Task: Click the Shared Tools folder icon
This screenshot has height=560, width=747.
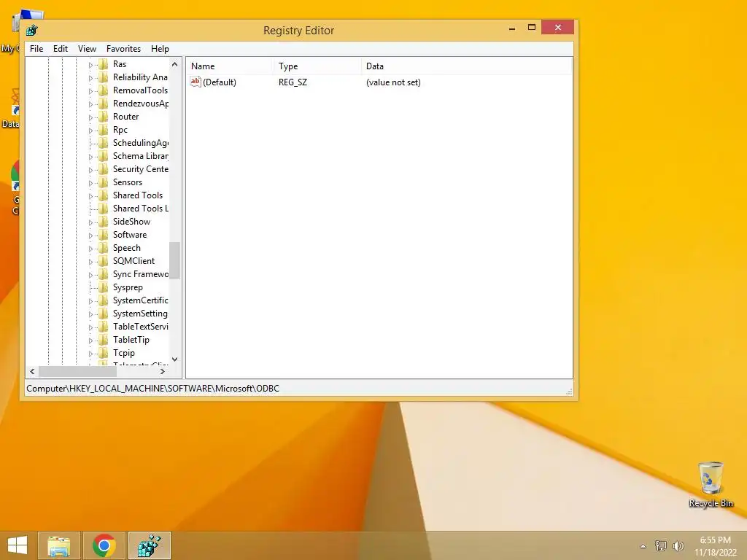Action: [x=104, y=195]
